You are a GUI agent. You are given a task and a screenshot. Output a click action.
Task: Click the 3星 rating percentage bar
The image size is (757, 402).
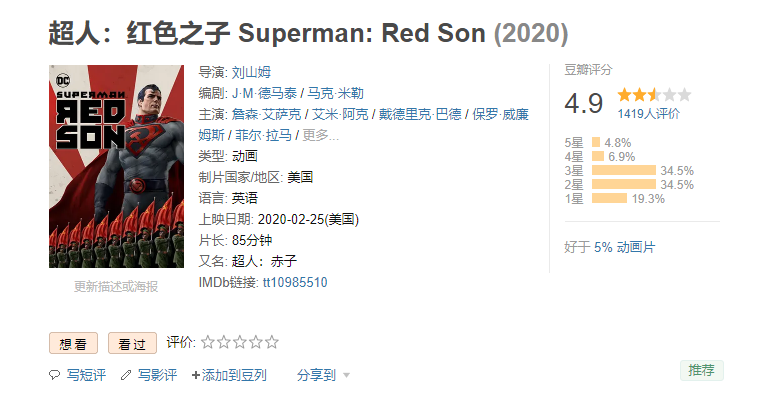(624, 170)
